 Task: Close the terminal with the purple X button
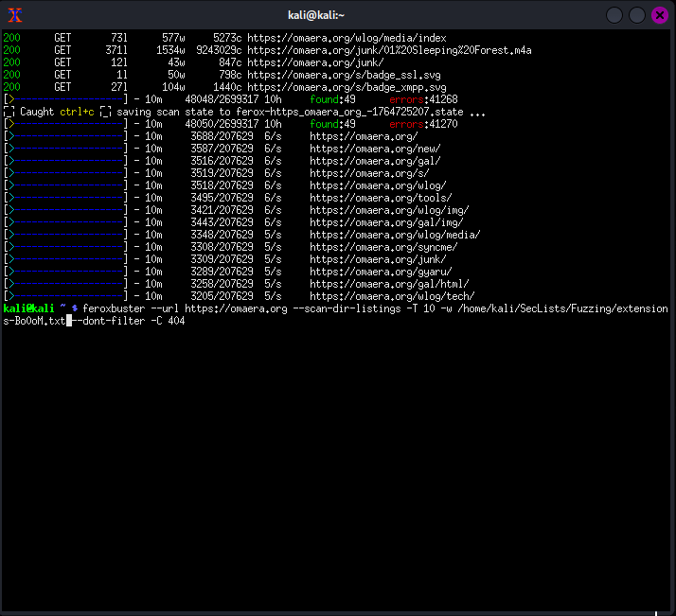(x=660, y=14)
